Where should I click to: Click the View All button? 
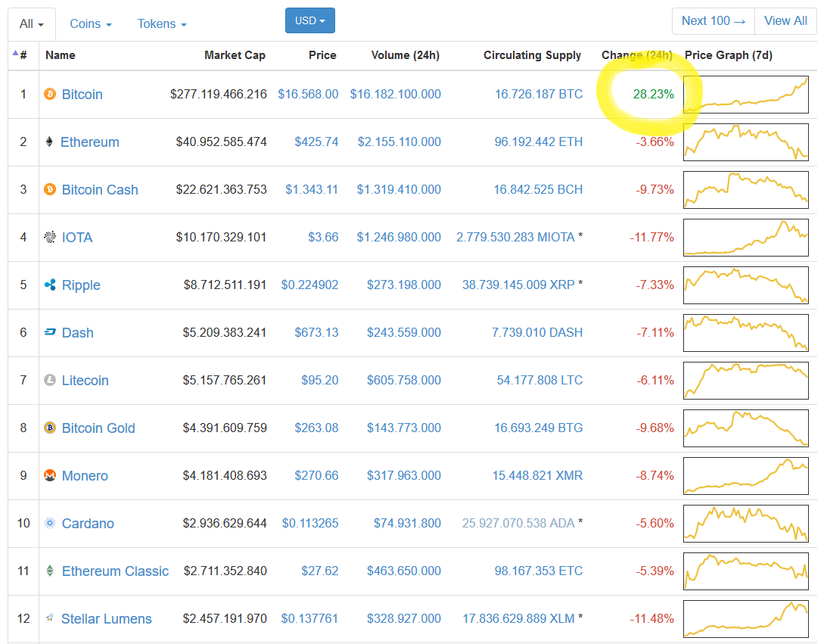pyautogui.click(x=785, y=21)
